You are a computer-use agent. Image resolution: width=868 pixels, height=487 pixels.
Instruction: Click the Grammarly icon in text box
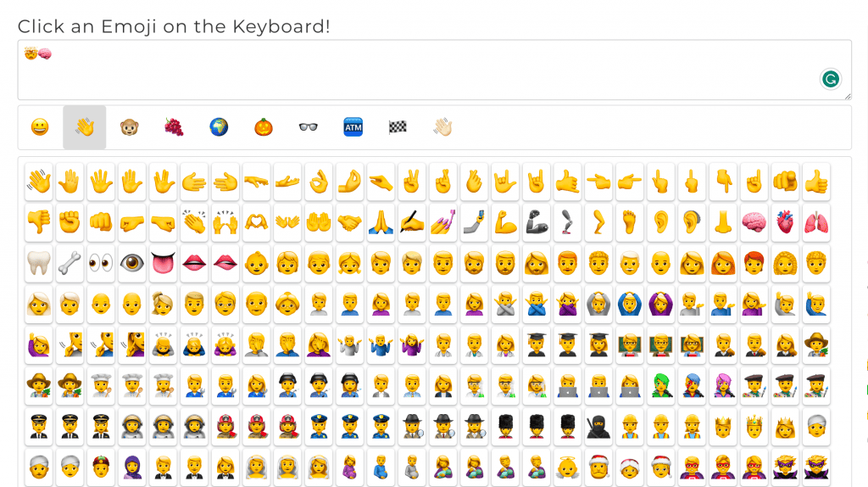tap(831, 79)
